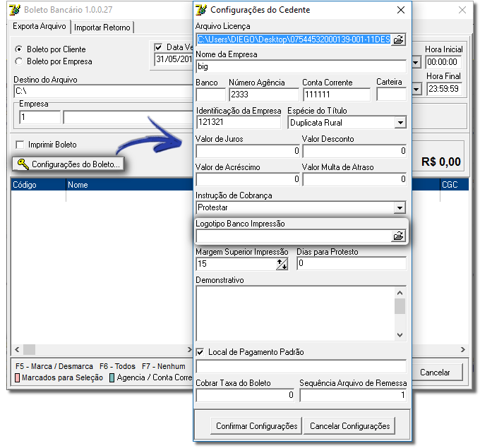Image resolution: width=480 pixels, height=448 pixels.
Task: Click the Valor de Juros field
Action: click(248, 151)
